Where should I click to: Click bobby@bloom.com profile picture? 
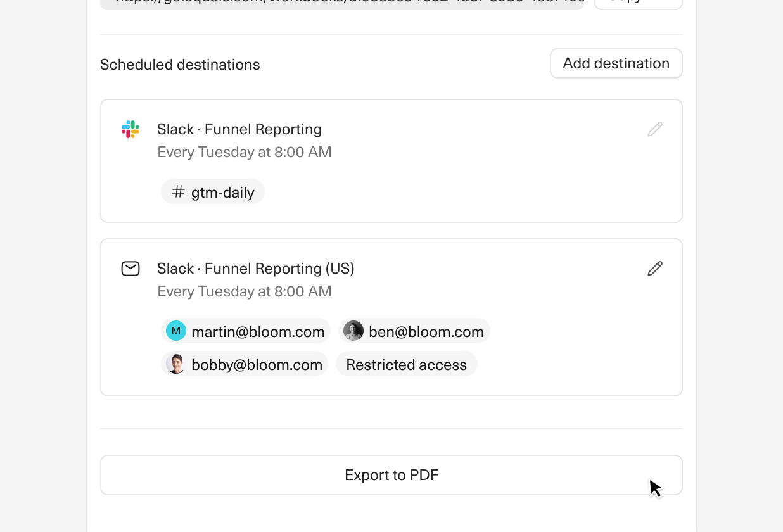pos(175,364)
